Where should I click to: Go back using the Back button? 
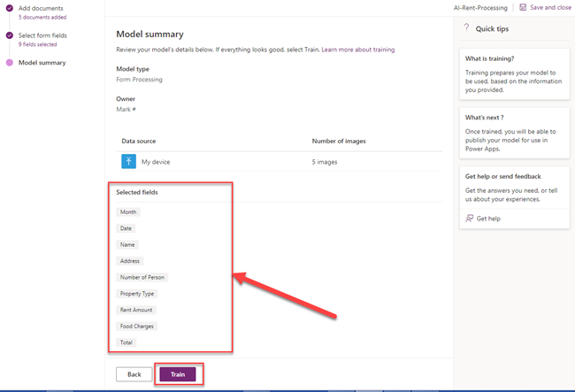tap(134, 374)
